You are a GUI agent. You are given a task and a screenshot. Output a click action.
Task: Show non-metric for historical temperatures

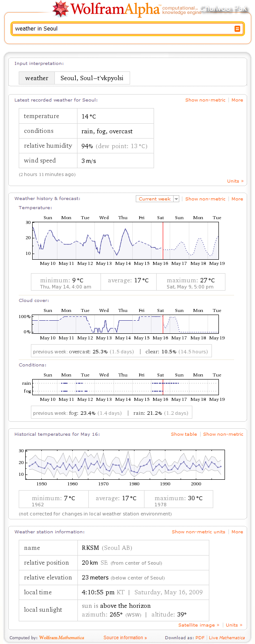pyautogui.click(x=223, y=434)
